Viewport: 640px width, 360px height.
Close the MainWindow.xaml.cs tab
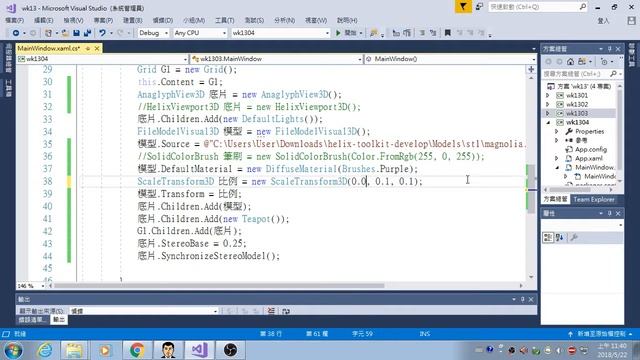tap(97, 48)
